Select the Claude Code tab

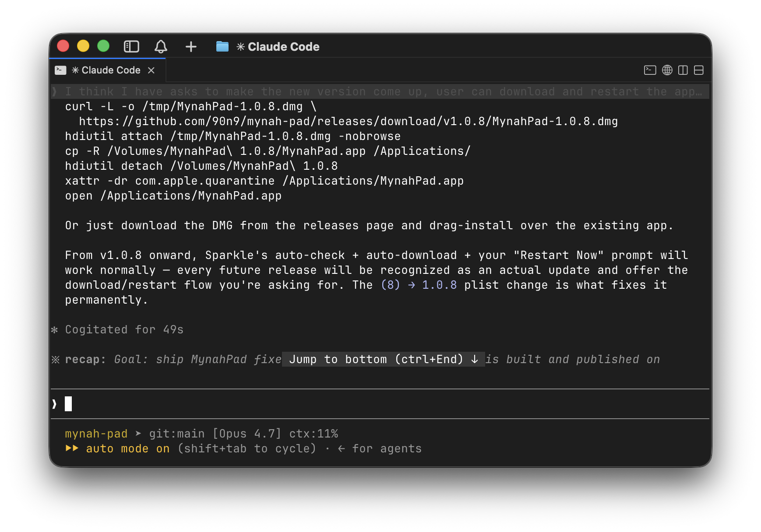click(108, 70)
